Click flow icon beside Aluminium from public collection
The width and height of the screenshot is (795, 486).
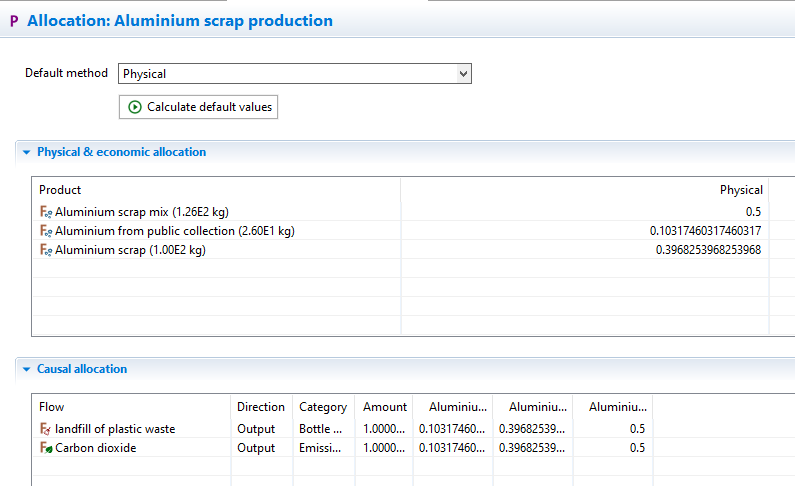pos(46,231)
